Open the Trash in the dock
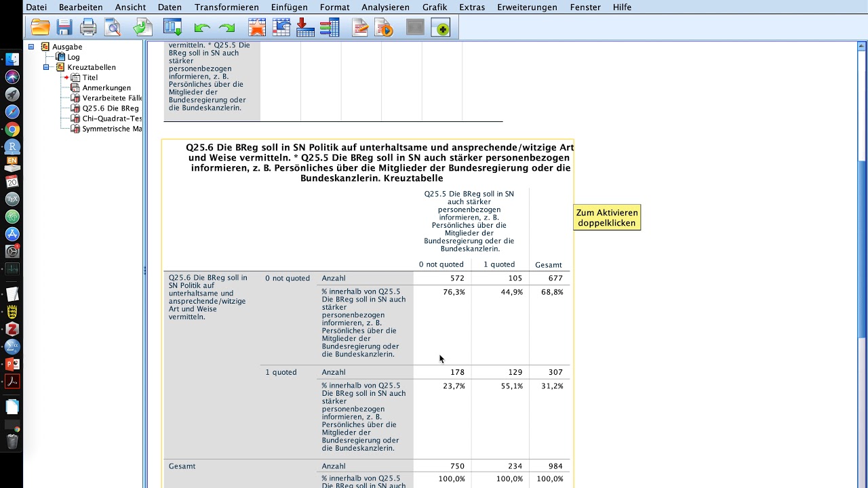 click(x=12, y=442)
